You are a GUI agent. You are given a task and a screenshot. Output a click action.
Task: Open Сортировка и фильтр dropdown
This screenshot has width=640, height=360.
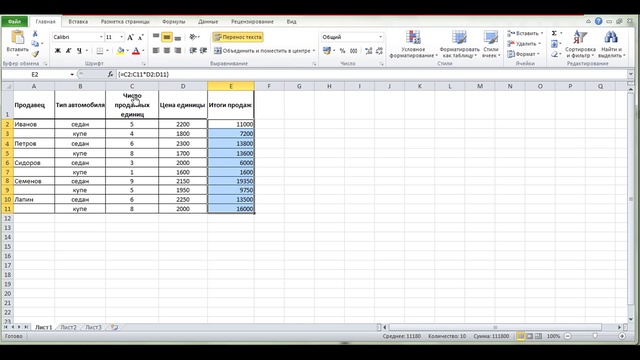point(580,44)
